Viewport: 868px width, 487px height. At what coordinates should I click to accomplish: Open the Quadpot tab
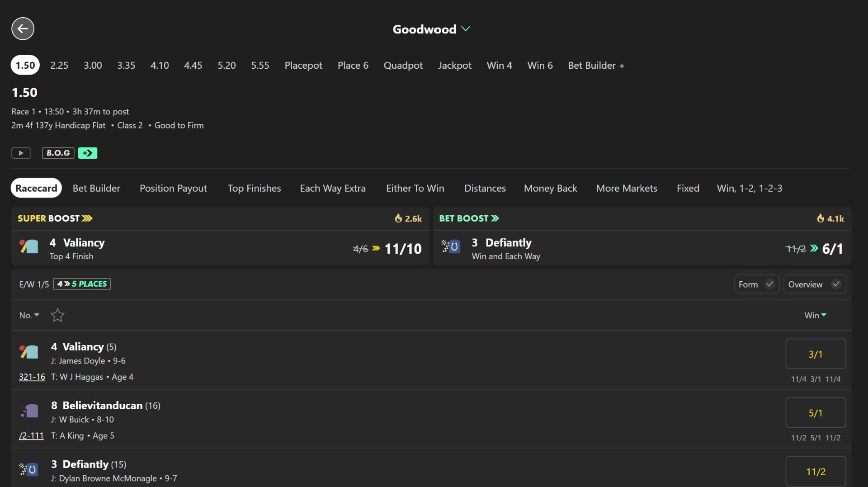coord(403,66)
